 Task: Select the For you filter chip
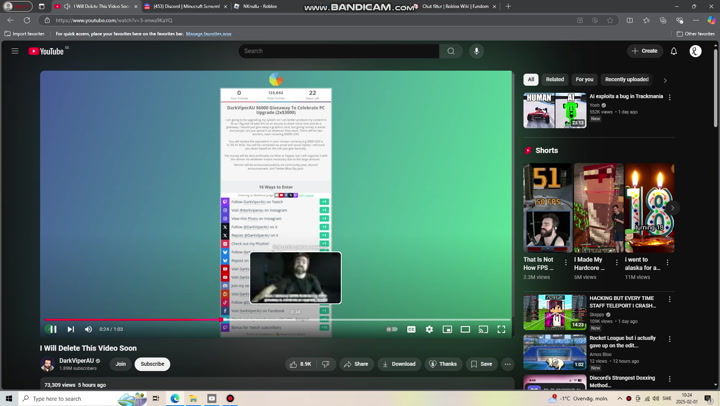[x=584, y=79]
